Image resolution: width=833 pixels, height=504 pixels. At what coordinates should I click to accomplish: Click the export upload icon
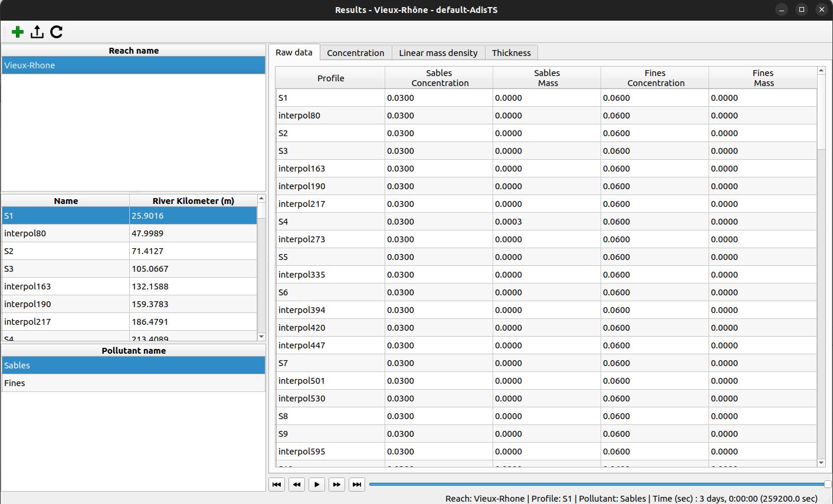37,32
